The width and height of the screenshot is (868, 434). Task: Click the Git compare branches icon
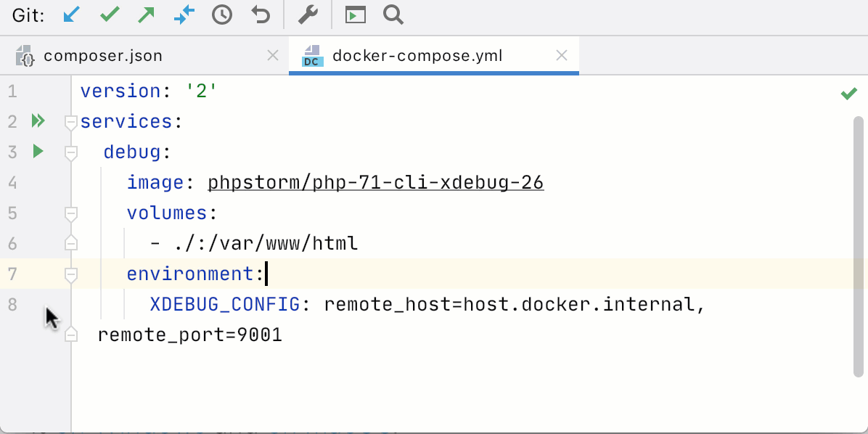(x=184, y=15)
